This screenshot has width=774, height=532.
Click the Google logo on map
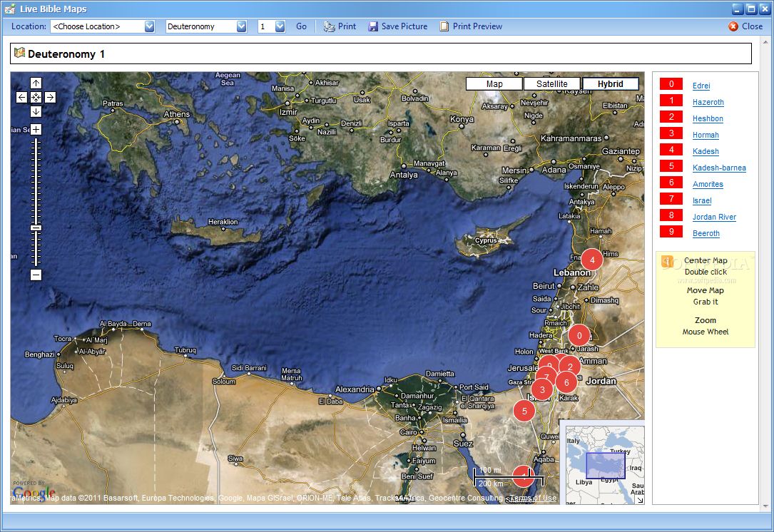point(34,492)
